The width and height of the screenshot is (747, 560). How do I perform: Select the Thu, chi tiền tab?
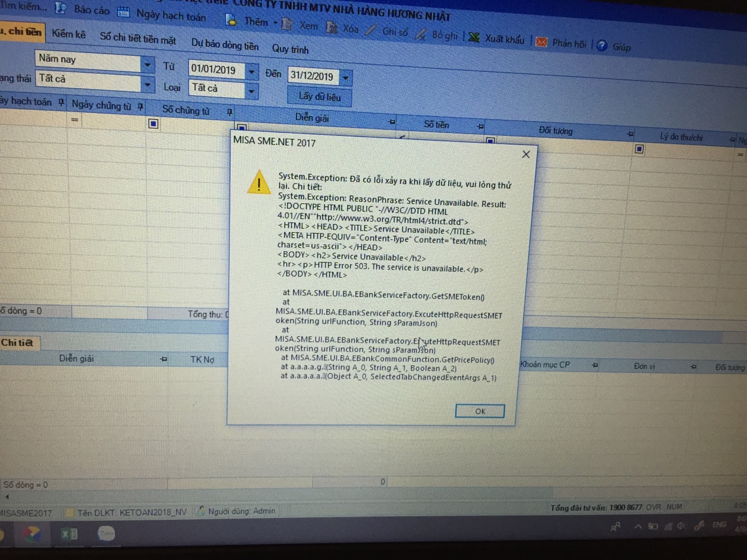[x=22, y=32]
